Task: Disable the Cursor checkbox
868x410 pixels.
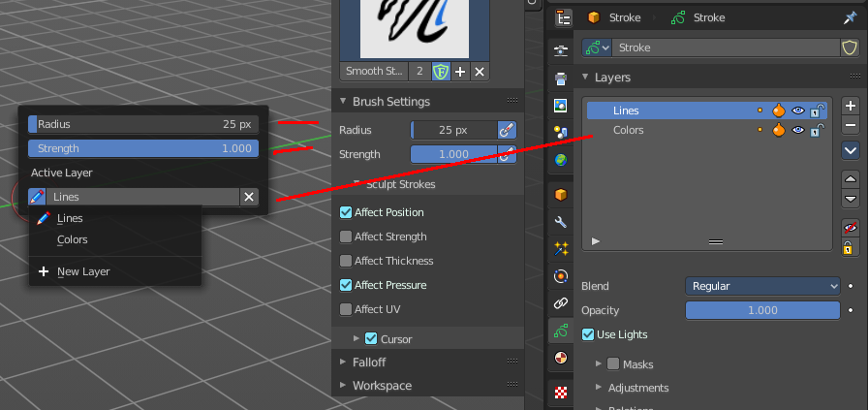Action: pos(371,338)
